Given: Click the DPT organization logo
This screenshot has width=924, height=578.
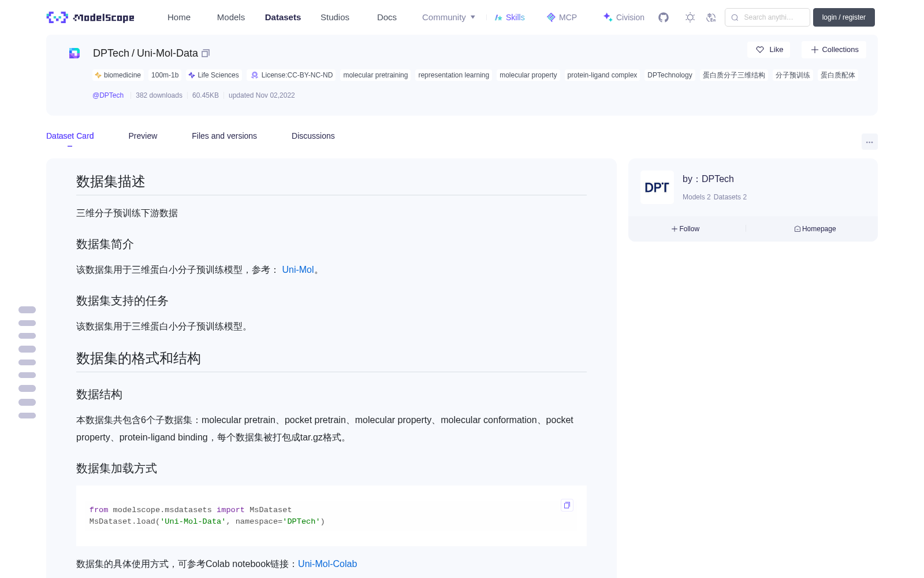Looking at the screenshot, I should [657, 187].
